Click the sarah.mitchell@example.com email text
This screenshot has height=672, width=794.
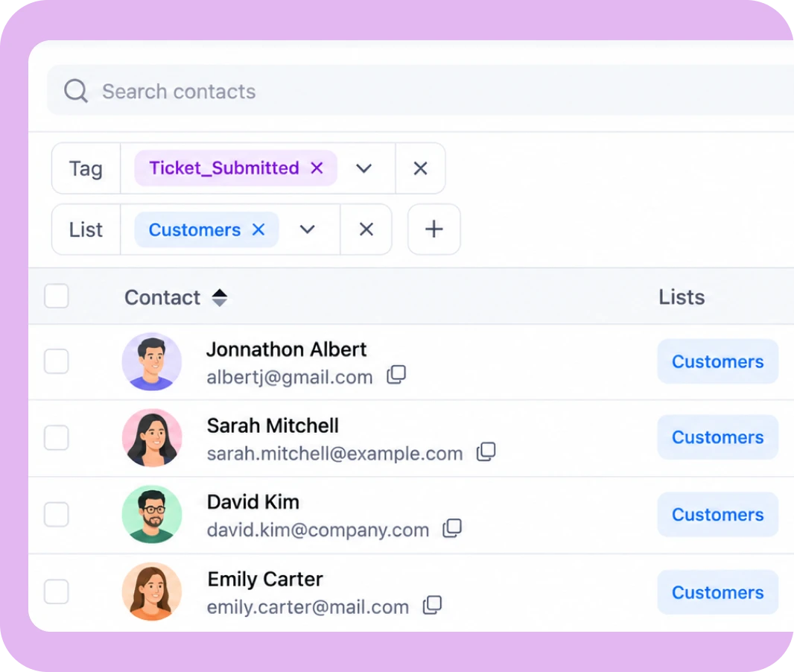pyautogui.click(x=334, y=454)
